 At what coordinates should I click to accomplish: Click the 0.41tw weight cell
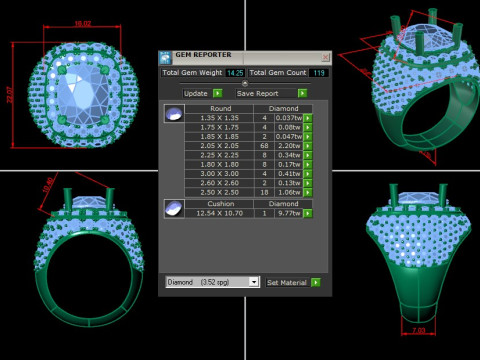tap(289, 174)
